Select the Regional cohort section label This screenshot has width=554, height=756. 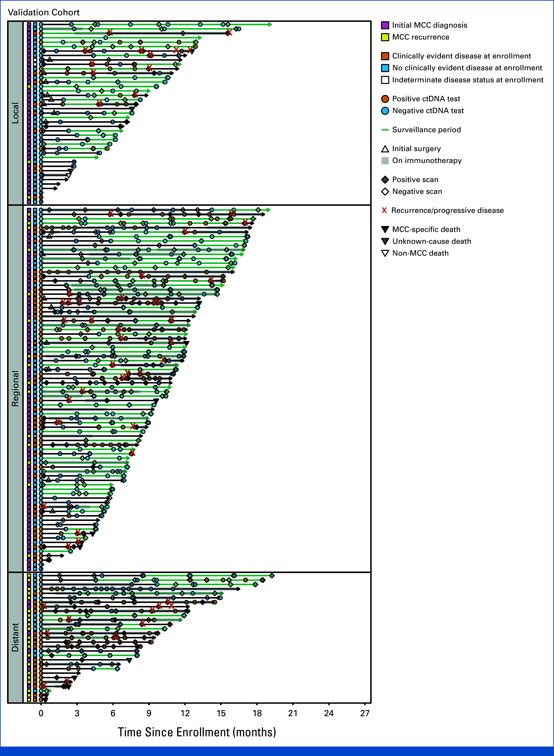click(x=15, y=388)
